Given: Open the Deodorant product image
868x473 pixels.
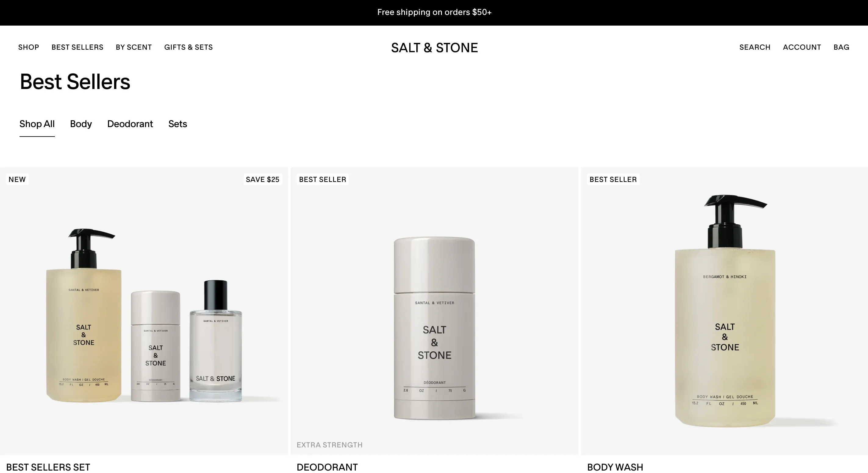Looking at the screenshot, I should [434, 311].
